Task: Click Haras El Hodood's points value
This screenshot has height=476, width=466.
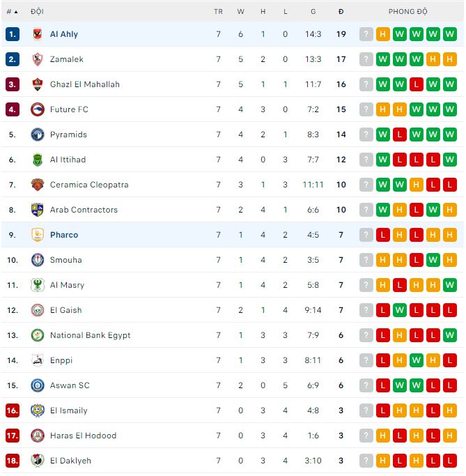Action: (x=341, y=436)
